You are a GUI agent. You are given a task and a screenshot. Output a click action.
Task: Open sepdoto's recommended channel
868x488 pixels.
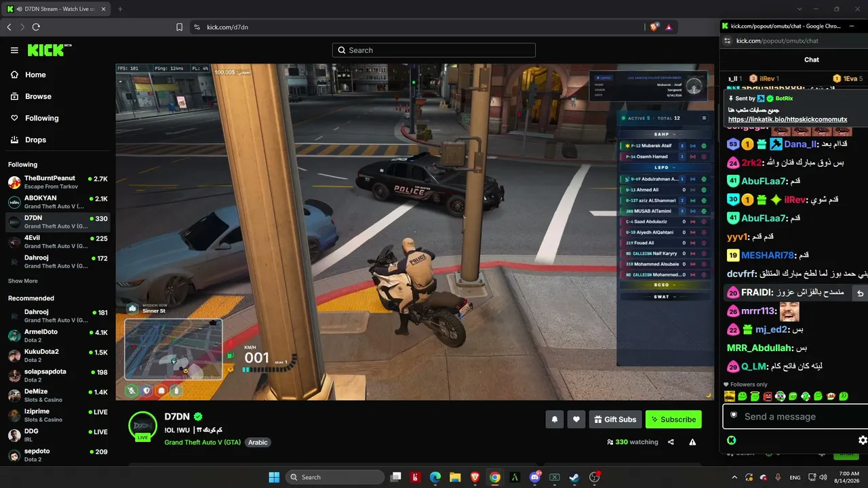point(58,455)
